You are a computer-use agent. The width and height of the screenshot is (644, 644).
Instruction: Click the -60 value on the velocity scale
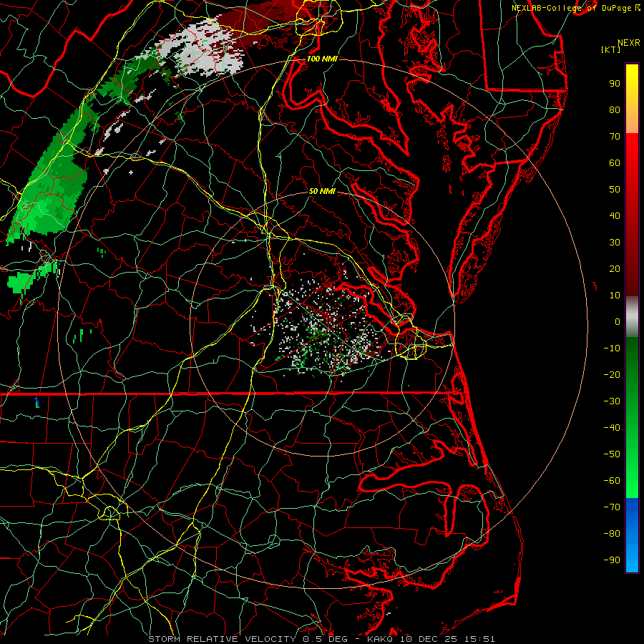pyautogui.click(x=612, y=481)
